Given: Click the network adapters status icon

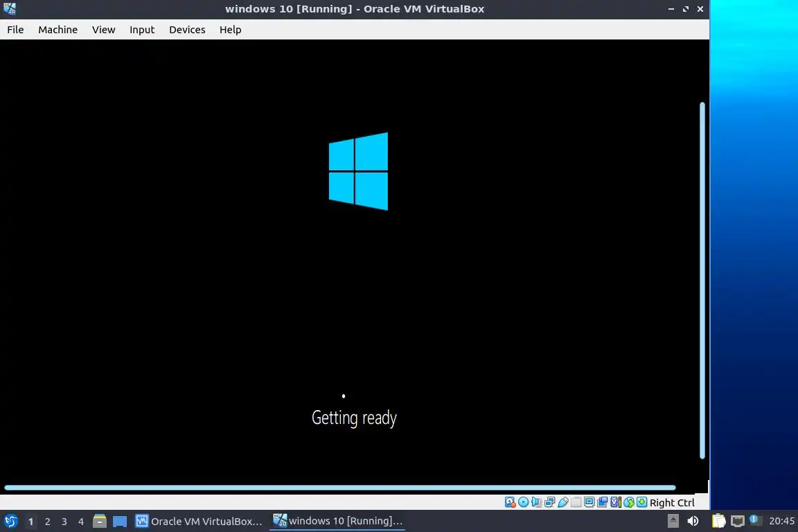Looking at the screenshot, I should point(549,502).
